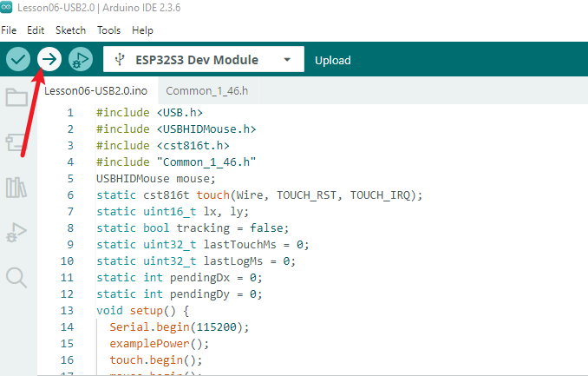Click line number 1 in the gutter
Viewport: 588px width, 376px height.
coord(70,113)
